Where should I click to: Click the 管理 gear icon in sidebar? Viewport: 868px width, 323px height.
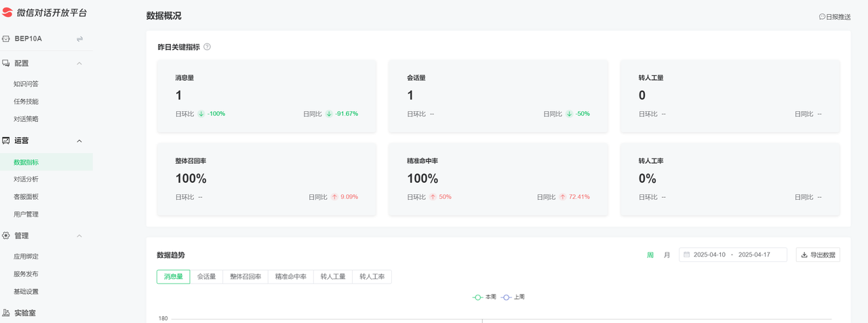tap(6, 236)
